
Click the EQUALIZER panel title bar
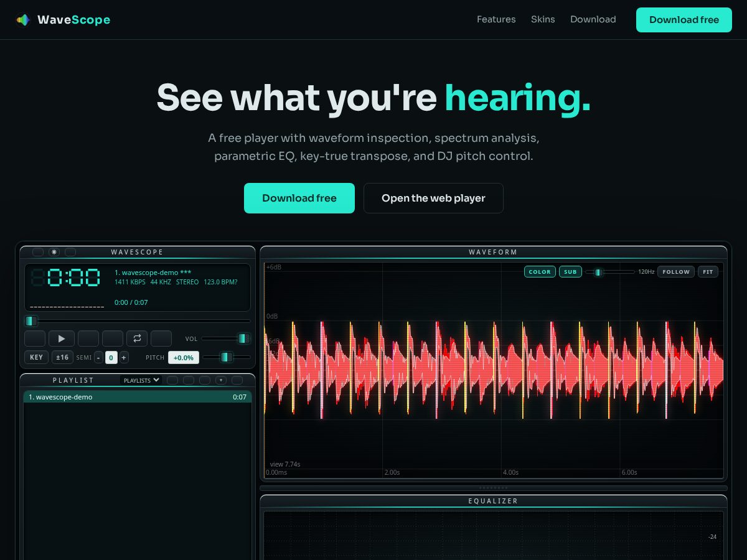tap(494, 501)
